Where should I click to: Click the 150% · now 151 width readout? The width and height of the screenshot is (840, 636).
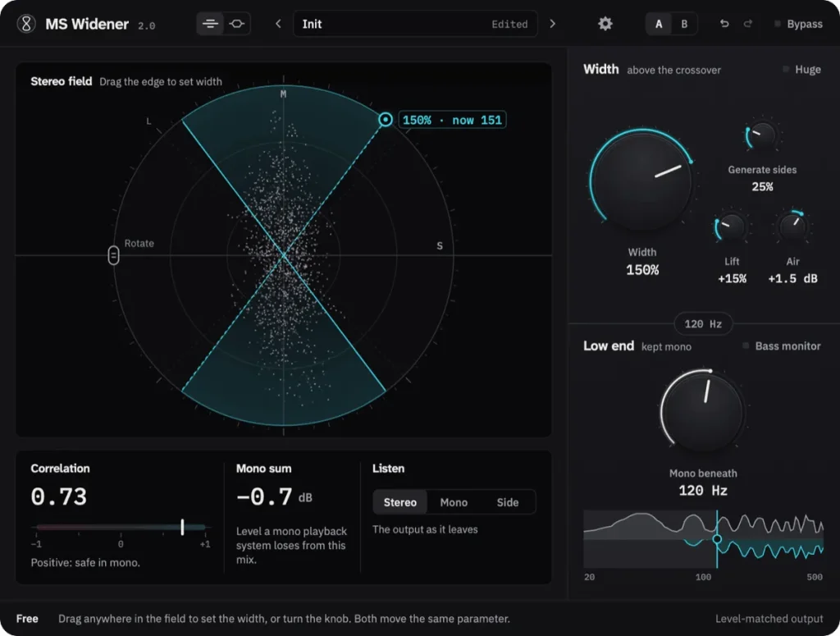[452, 120]
